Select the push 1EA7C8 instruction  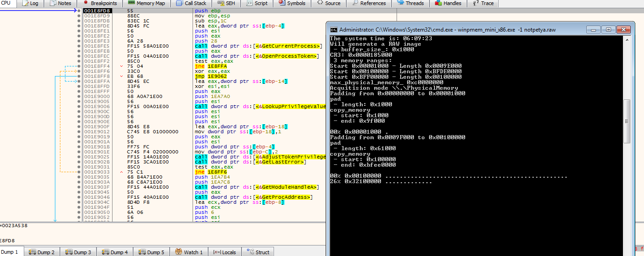pyautogui.click(x=212, y=182)
